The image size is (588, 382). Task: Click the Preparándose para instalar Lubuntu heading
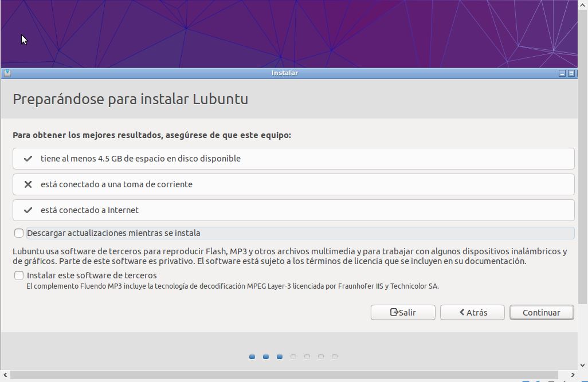point(130,99)
